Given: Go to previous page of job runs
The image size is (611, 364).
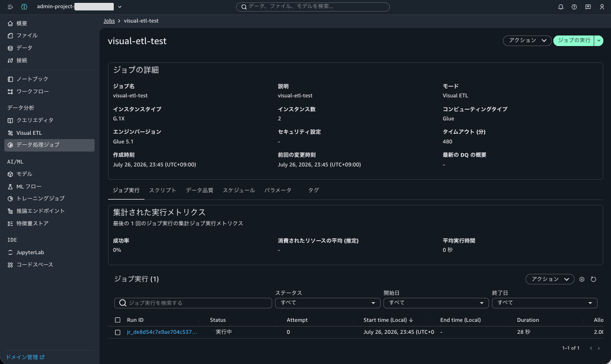Looking at the screenshot, I should [x=591, y=348].
